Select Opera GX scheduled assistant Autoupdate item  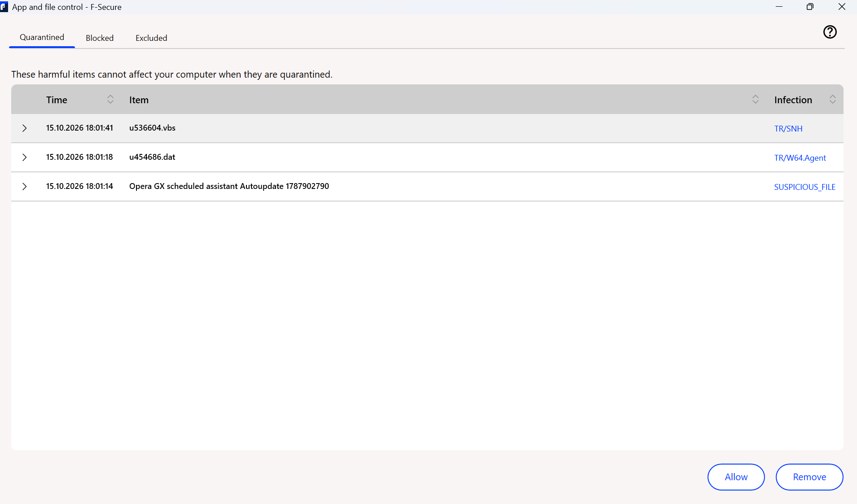[229, 186]
